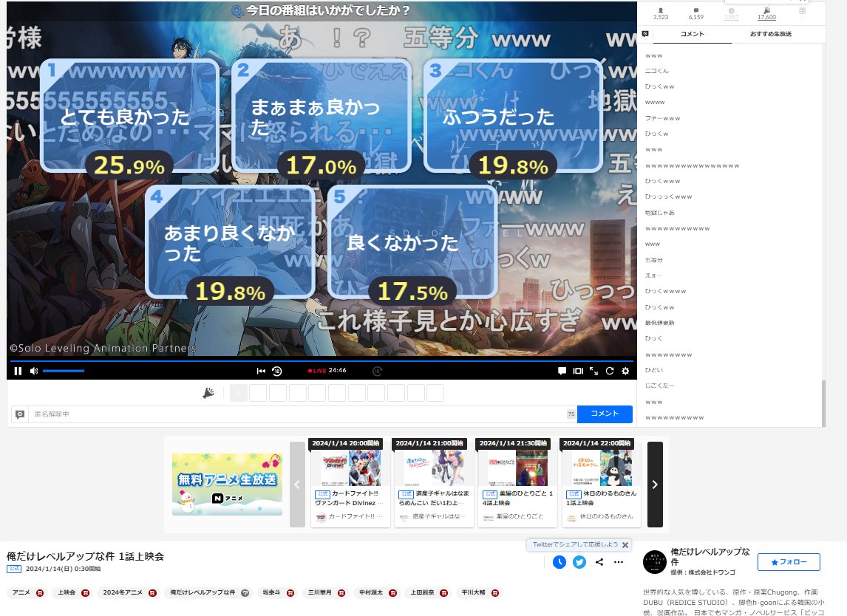The width and height of the screenshot is (847, 616).
Task: Mute the player volume speaker icon
Action: point(34,371)
